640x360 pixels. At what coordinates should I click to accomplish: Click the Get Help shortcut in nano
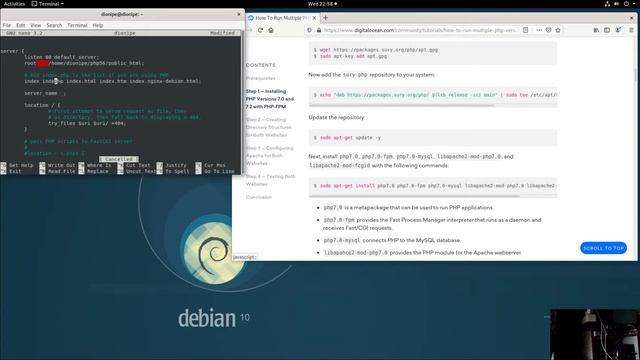coord(18,165)
